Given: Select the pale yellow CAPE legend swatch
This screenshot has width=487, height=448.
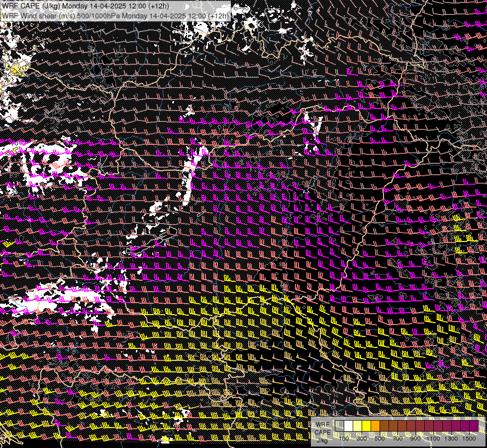Looking at the screenshot, I should tap(358, 426).
